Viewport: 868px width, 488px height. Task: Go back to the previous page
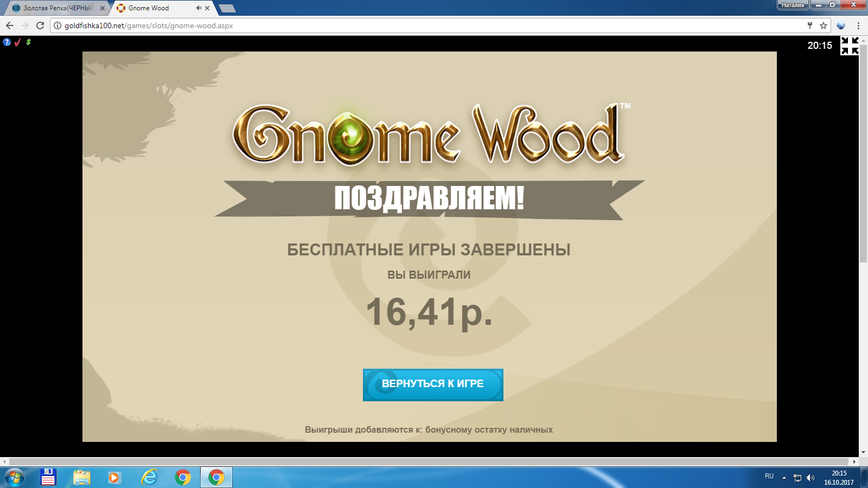pos(10,25)
